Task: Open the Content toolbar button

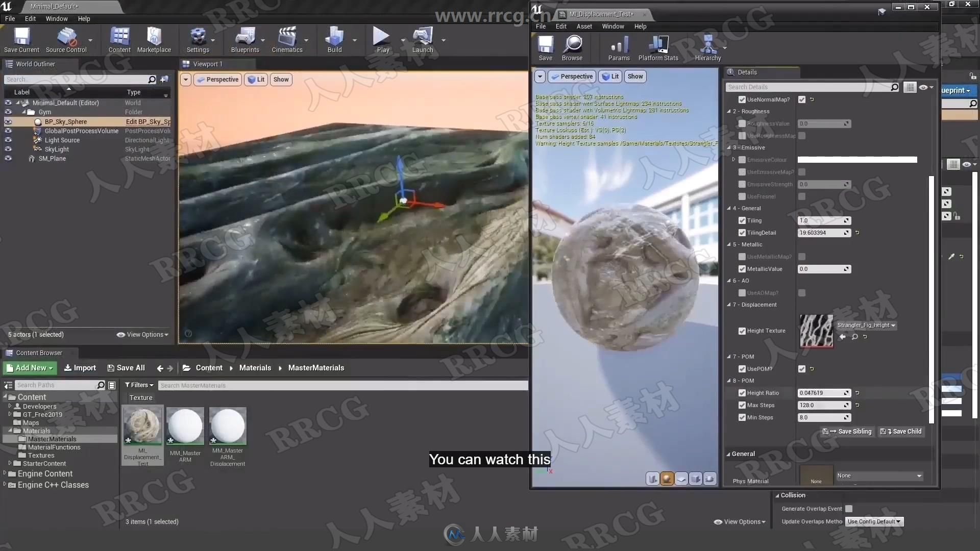Action: tap(119, 40)
